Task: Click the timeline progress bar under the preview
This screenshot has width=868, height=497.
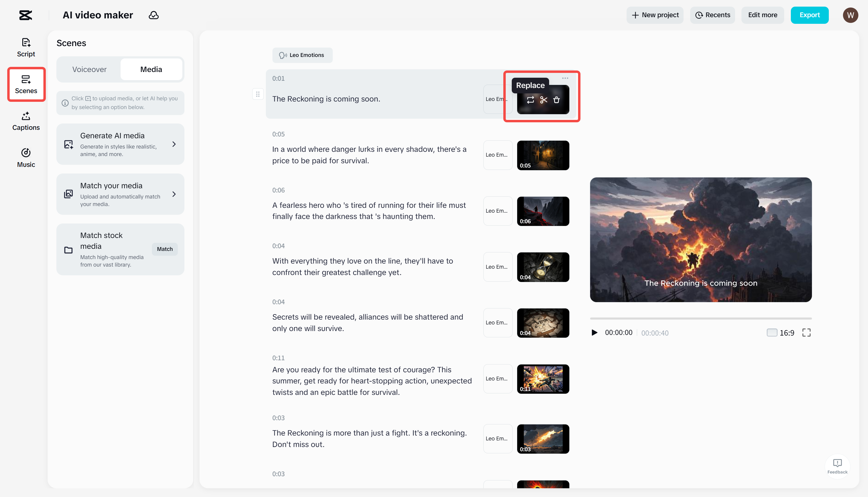Action: (x=700, y=318)
